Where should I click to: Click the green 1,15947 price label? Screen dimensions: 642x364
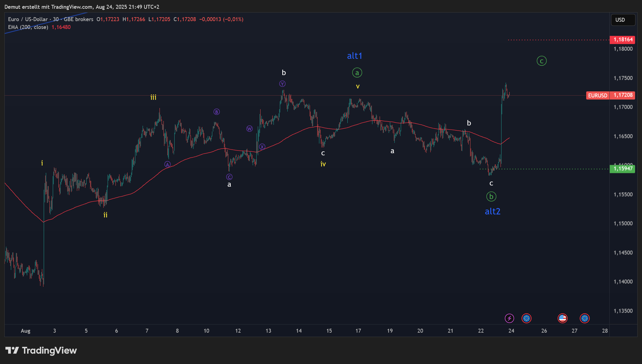[623, 169]
